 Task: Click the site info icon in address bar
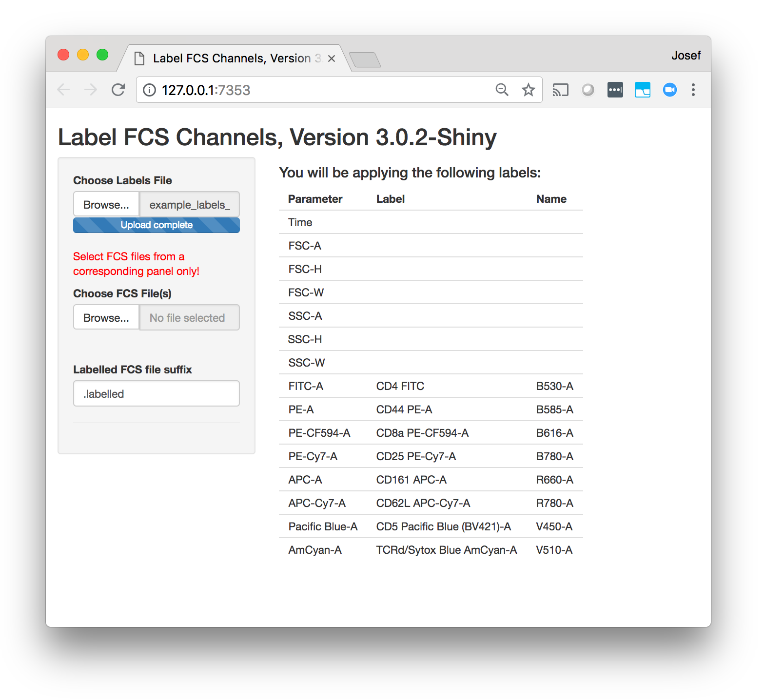click(x=149, y=90)
